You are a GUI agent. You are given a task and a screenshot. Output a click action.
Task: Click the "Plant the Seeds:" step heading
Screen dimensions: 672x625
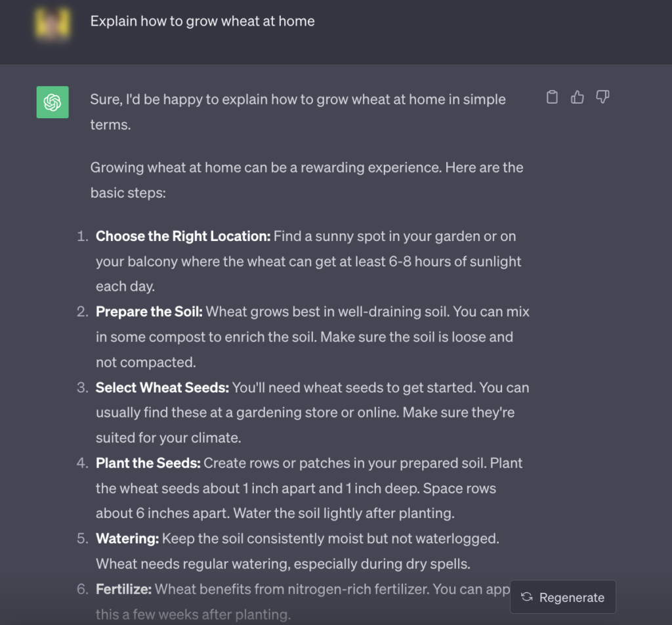(x=148, y=463)
